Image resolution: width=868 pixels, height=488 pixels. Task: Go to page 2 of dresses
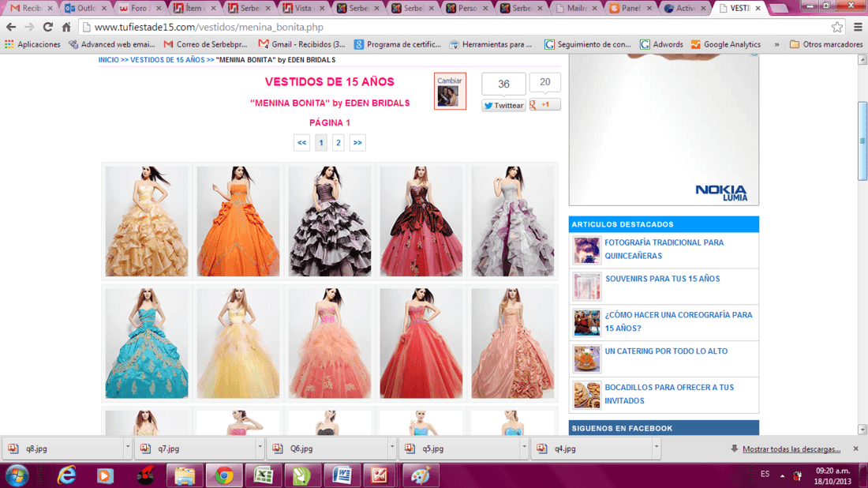coord(339,142)
